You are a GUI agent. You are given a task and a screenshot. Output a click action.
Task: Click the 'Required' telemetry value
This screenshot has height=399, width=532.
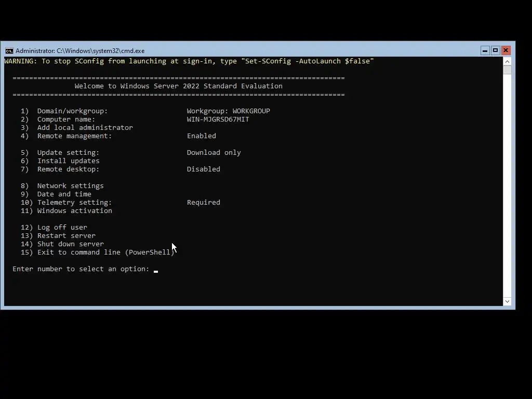(x=203, y=203)
